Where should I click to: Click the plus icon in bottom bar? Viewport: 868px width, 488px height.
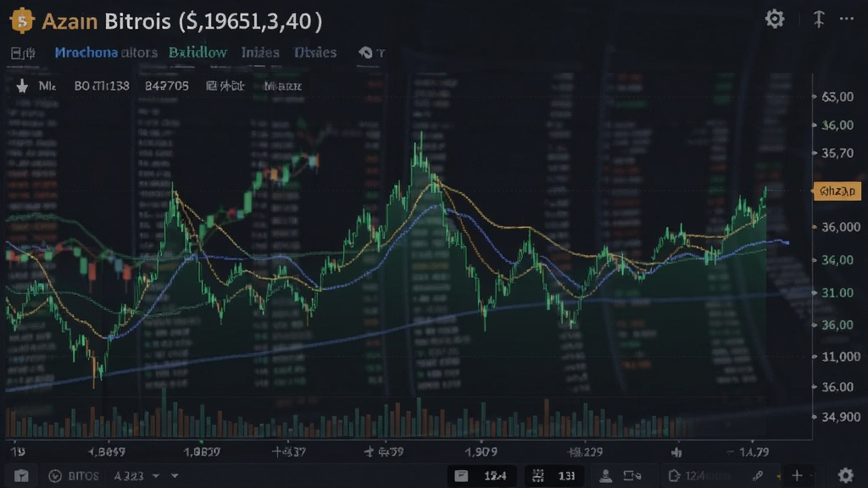tap(797, 475)
